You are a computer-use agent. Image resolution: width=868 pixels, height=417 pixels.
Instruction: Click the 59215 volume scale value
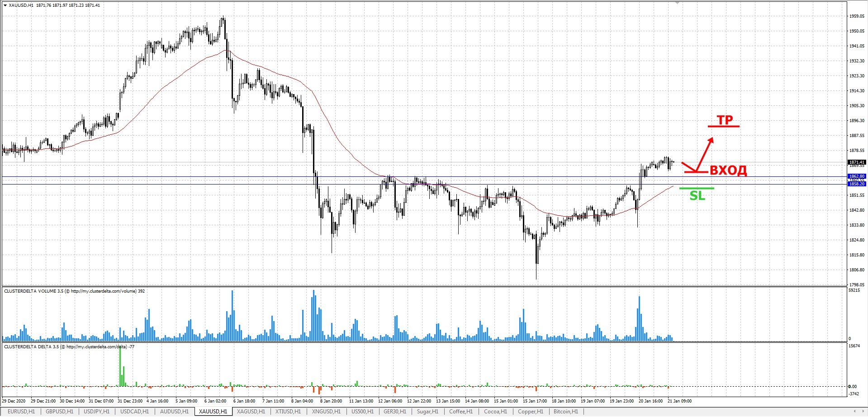[x=854, y=290]
